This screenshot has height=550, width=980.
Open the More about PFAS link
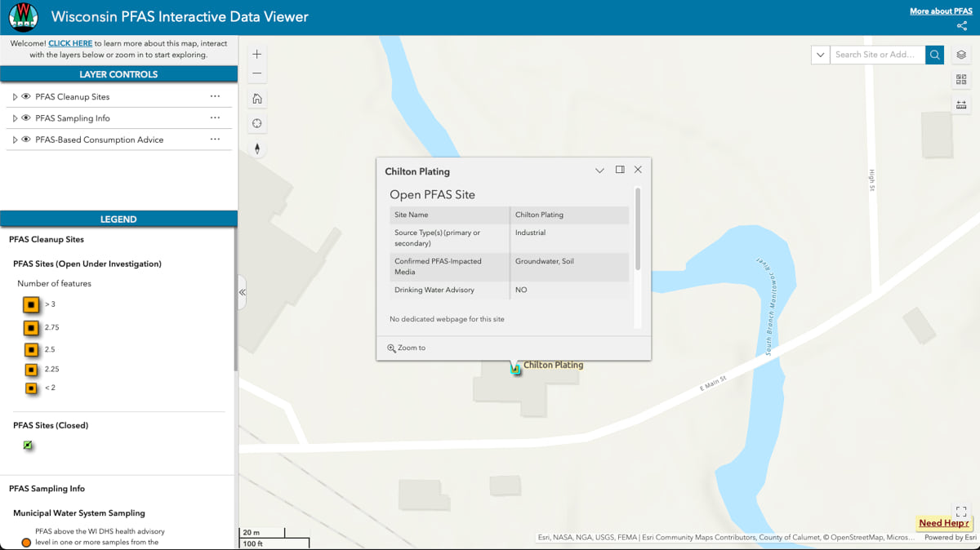(941, 11)
